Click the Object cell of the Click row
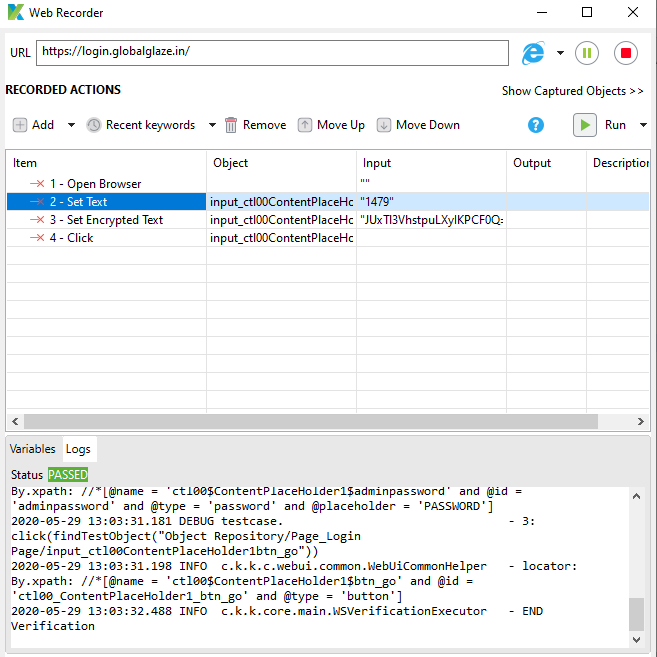 point(281,238)
